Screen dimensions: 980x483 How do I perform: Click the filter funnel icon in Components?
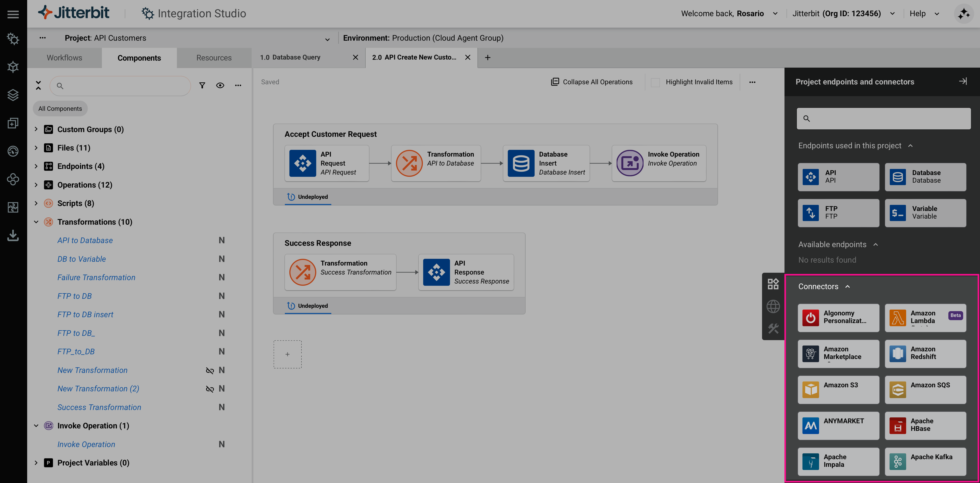coord(202,86)
